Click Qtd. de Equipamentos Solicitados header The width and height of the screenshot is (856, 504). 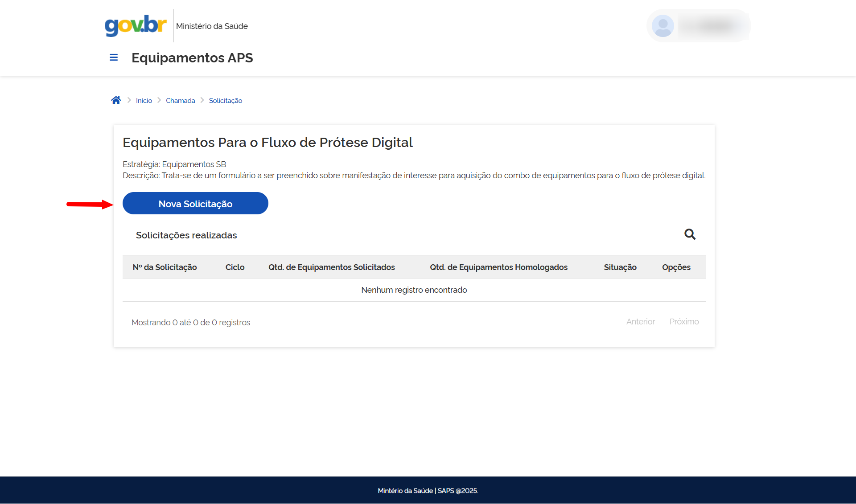[332, 267]
